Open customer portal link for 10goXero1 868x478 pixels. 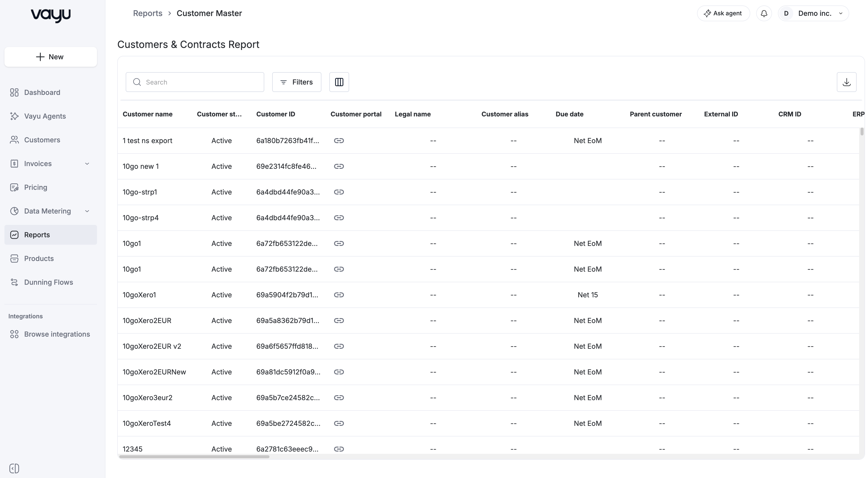[339, 295]
